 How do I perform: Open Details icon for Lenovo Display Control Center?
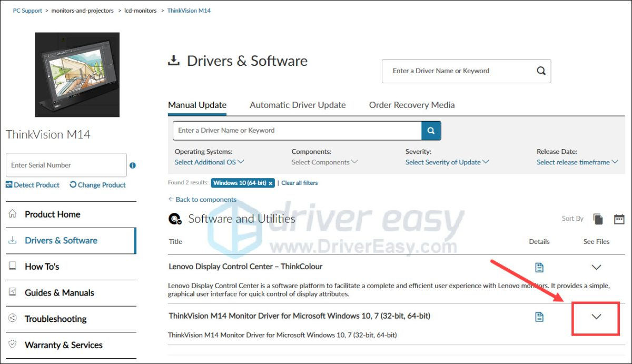tap(539, 267)
